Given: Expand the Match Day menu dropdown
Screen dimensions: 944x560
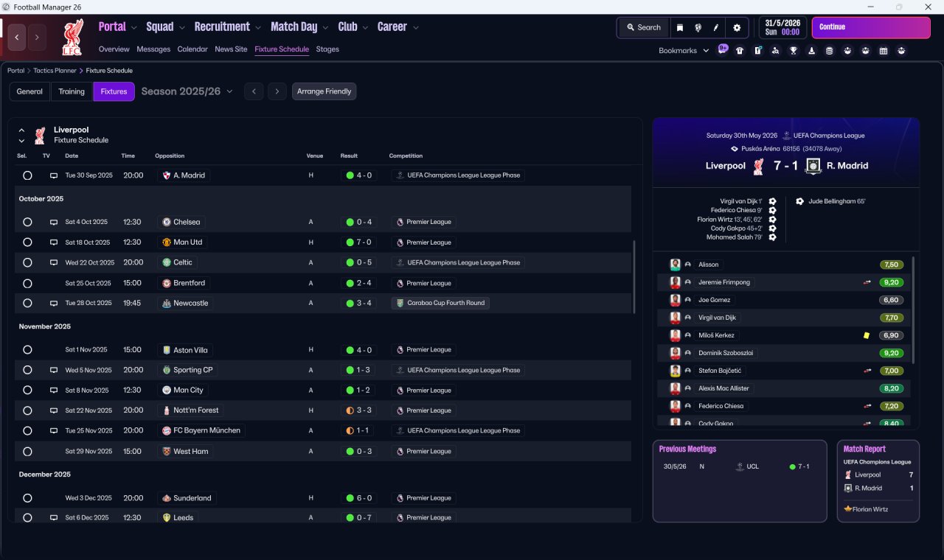Looking at the screenshot, I should pyautogui.click(x=325, y=28).
